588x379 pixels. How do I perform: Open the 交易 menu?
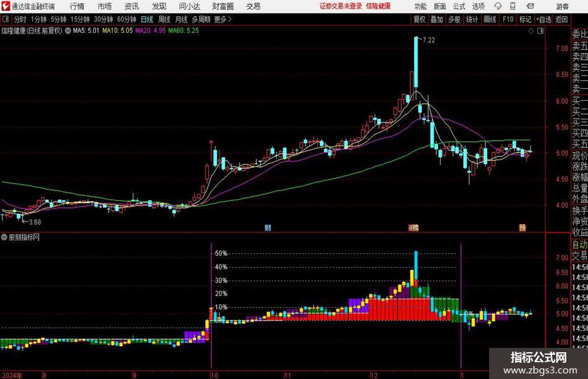click(x=253, y=6)
